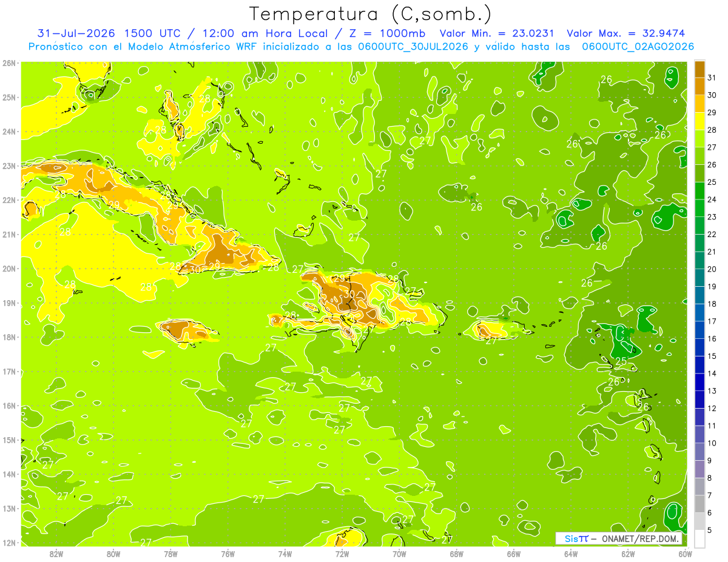
Task: Click the "72W" longitude axis label
Action: click(342, 554)
